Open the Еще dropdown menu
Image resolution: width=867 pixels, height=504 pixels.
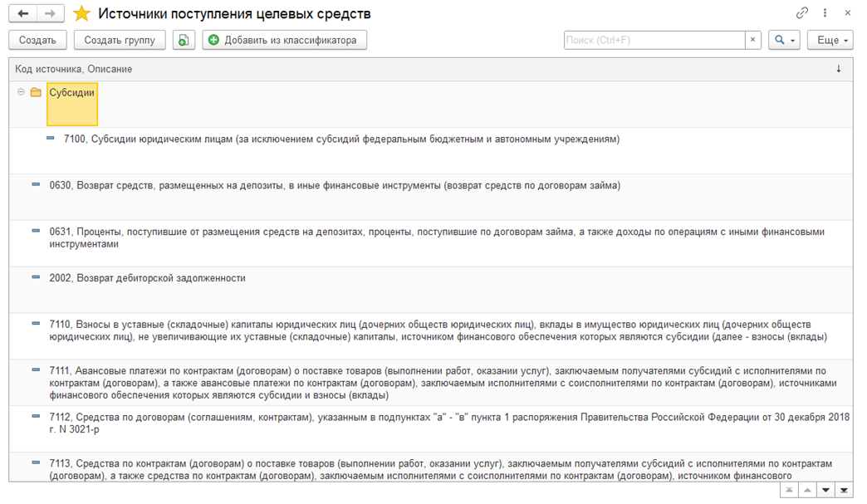coord(830,40)
